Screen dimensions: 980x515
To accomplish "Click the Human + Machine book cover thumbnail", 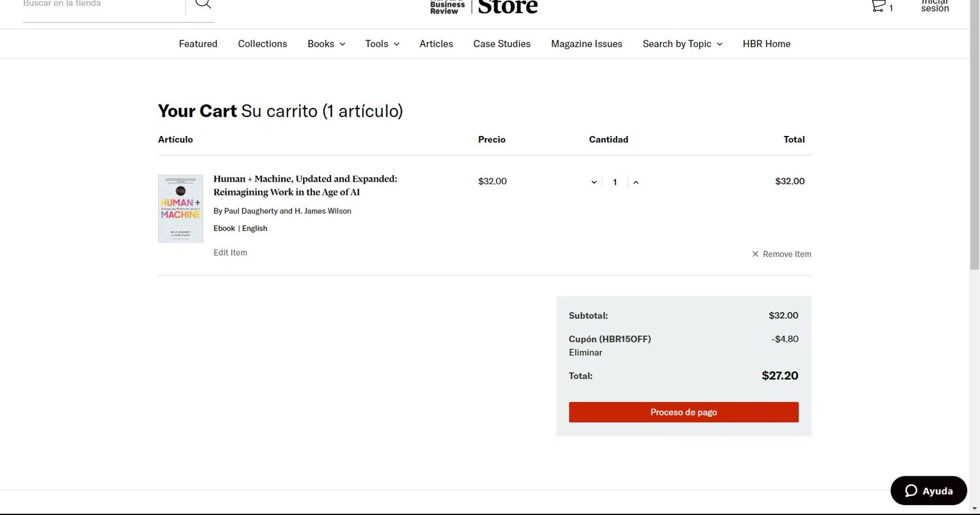I will 180,208.
